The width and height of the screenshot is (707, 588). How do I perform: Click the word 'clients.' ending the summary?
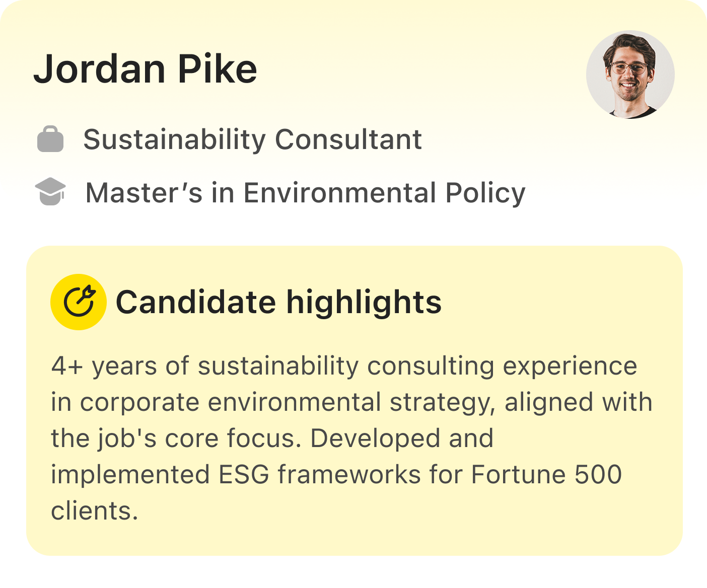[x=95, y=510]
